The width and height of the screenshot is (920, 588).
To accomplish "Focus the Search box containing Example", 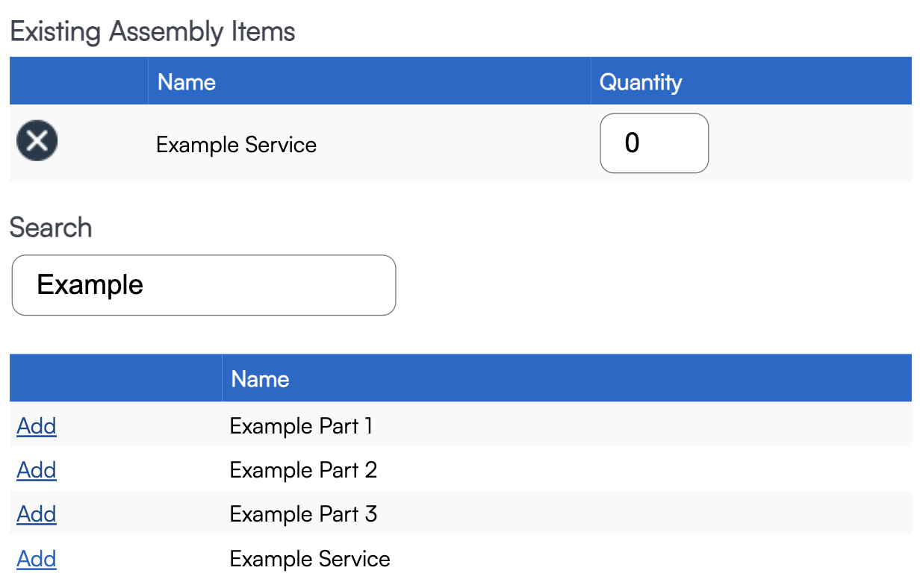I will pos(203,285).
